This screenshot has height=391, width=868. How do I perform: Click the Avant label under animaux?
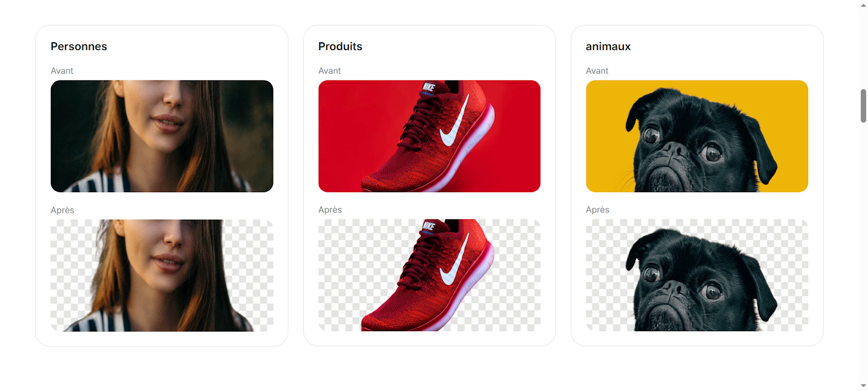(x=597, y=71)
